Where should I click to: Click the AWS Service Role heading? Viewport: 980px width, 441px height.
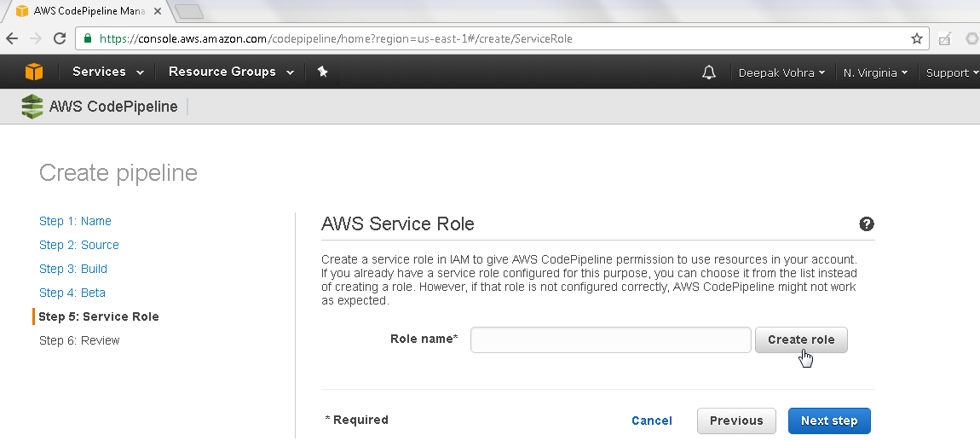coord(397,224)
